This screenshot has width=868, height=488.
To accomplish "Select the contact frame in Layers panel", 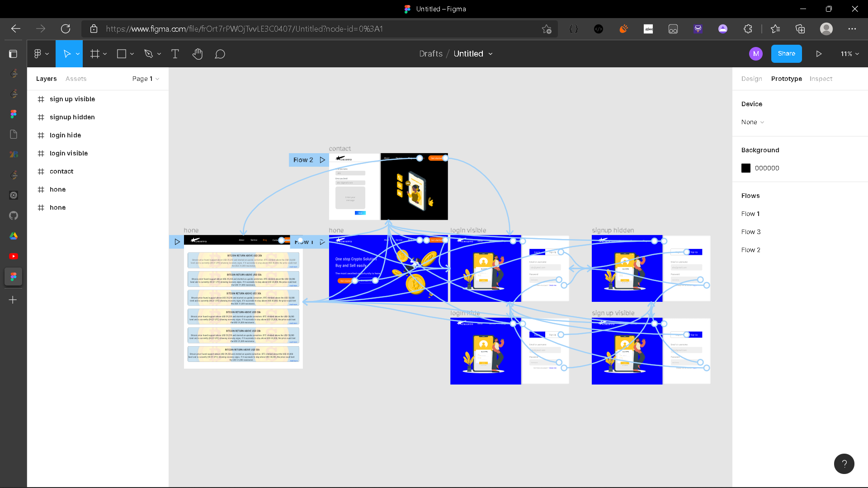I will click(61, 171).
